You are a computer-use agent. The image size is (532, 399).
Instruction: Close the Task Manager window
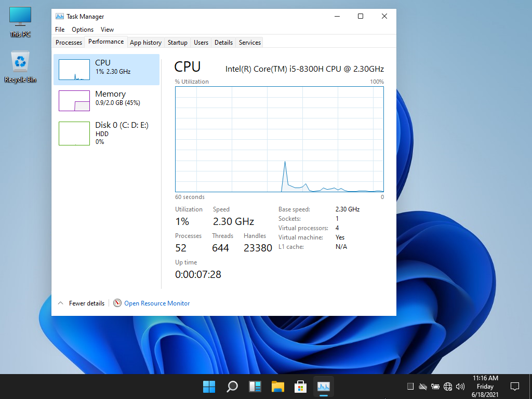click(x=384, y=16)
